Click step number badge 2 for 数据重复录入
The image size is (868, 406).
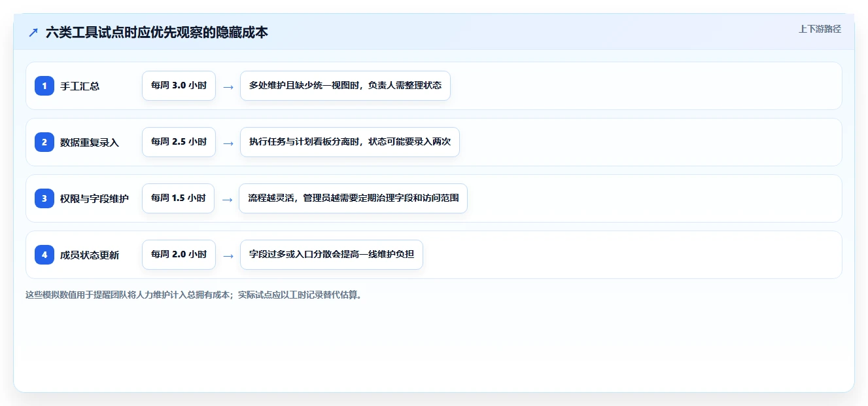pos(44,142)
